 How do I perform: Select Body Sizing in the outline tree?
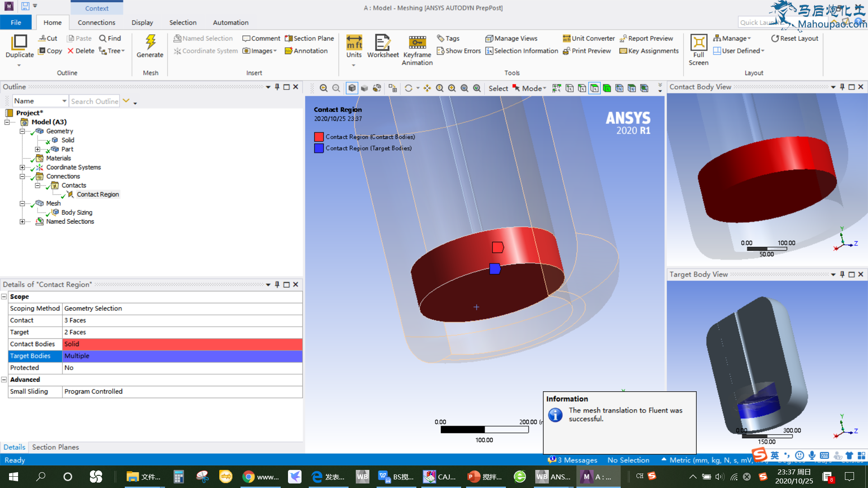[76, 212]
